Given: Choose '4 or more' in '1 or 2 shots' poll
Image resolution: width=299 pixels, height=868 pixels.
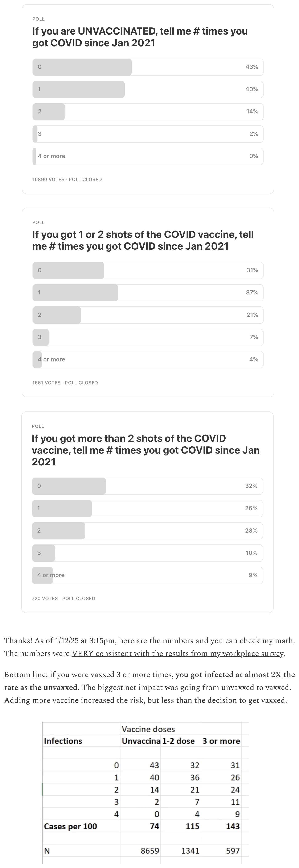Looking at the screenshot, I should [x=148, y=359].
